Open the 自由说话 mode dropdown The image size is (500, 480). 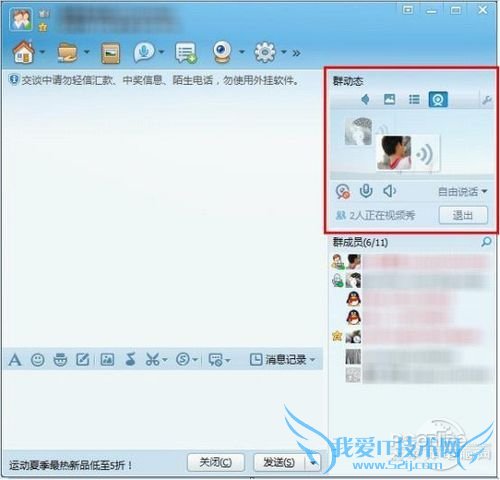[x=462, y=191]
